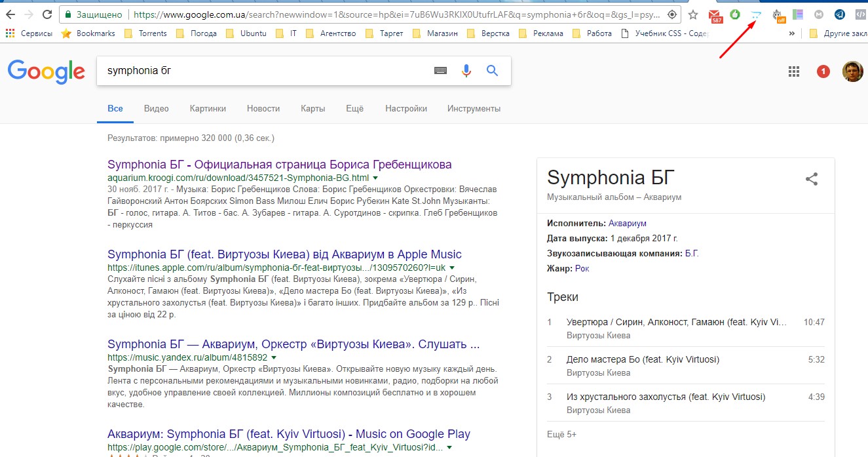Open the Реклама bookmark folder

pyautogui.click(x=541, y=33)
